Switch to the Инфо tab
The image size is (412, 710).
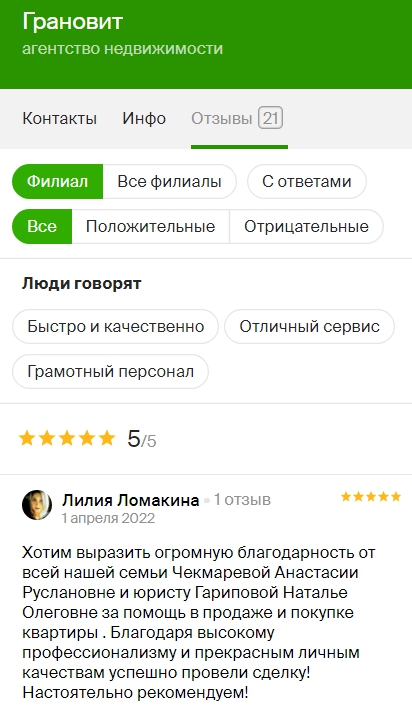tap(144, 119)
